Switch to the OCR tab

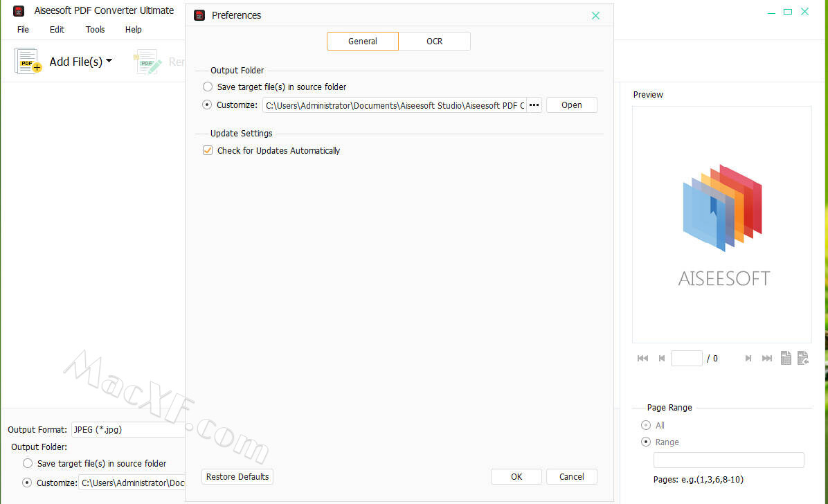point(434,42)
